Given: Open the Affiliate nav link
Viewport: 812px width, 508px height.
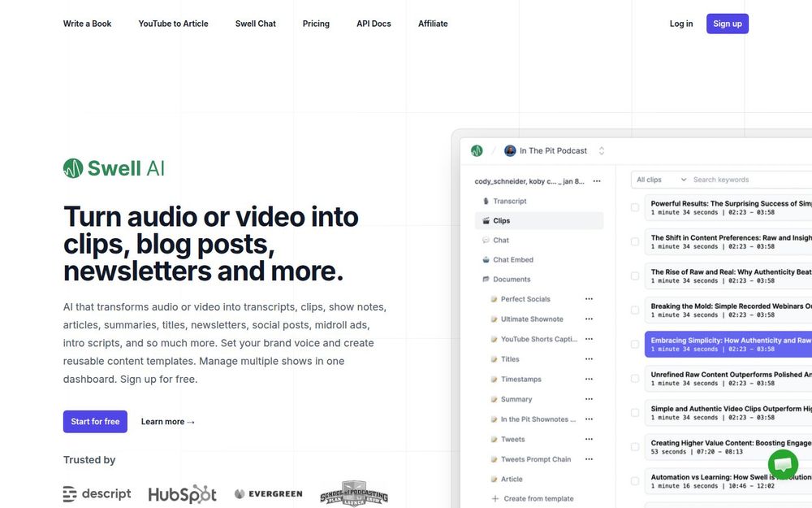Looking at the screenshot, I should tap(433, 24).
